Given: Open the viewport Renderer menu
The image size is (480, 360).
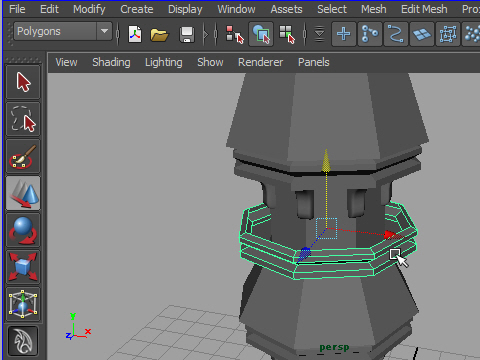Looking at the screenshot, I should click(x=260, y=62).
